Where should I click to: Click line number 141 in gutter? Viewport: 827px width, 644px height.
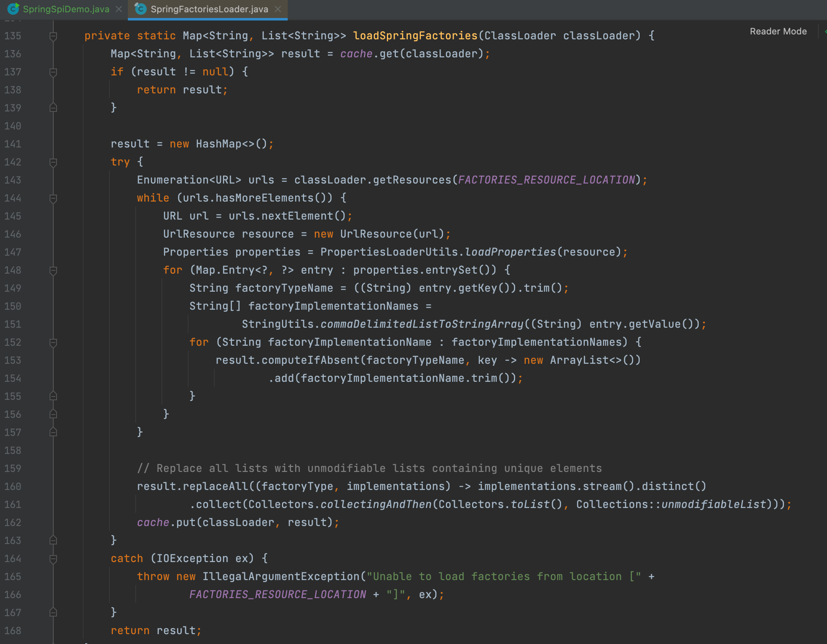(x=13, y=144)
